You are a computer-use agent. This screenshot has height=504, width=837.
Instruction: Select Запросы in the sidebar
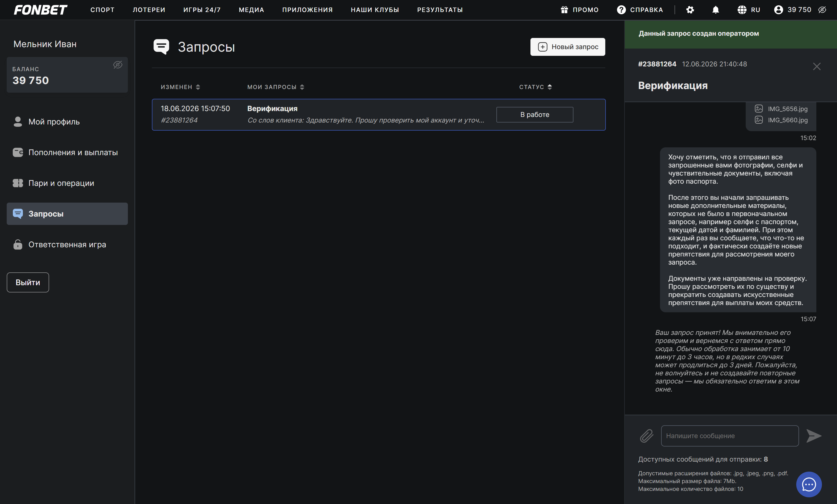point(67,213)
